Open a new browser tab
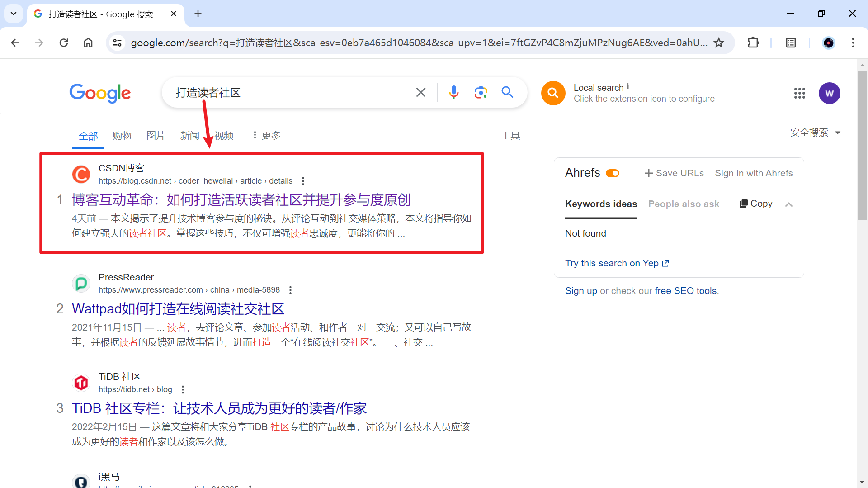This screenshot has width=868, height=488. click(x=198, y=14)
